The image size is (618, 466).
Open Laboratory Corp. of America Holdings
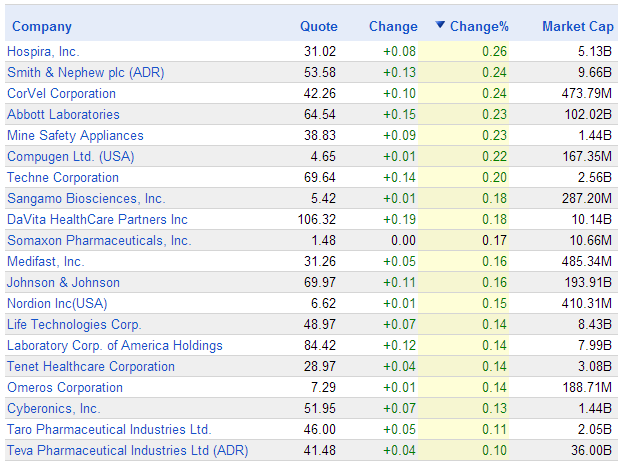click(x=115, y=345)
